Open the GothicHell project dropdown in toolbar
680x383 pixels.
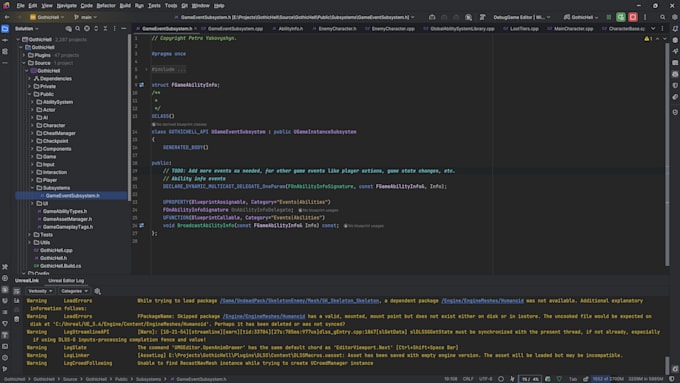(x=47, y=17)
